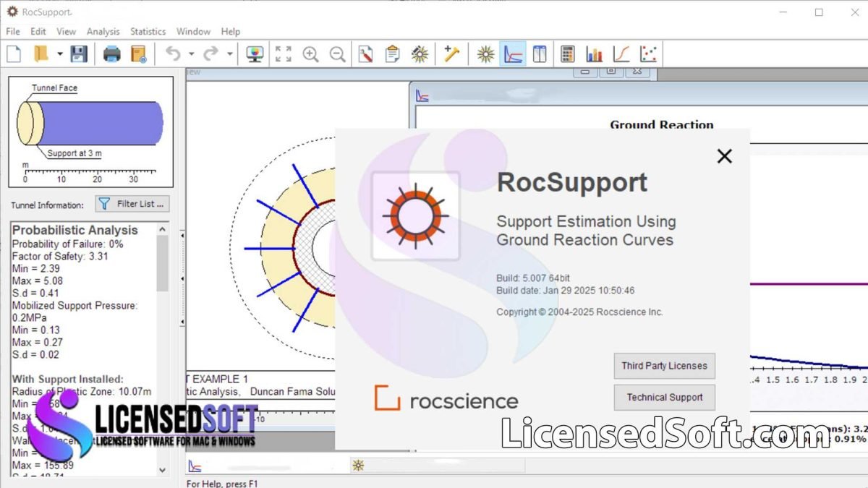868x488 pixels.
Task: Open support parameters icon with bolts
Action: [420, 54]
